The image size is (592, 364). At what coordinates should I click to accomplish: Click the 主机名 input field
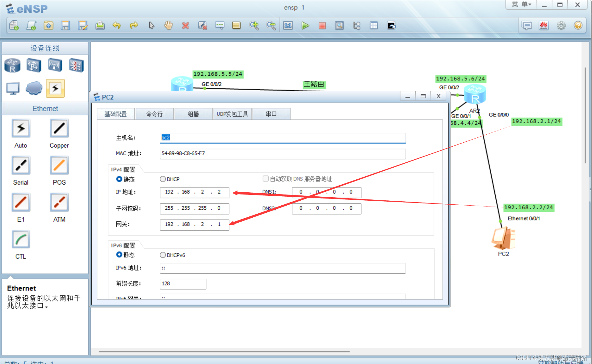[283, 138]
